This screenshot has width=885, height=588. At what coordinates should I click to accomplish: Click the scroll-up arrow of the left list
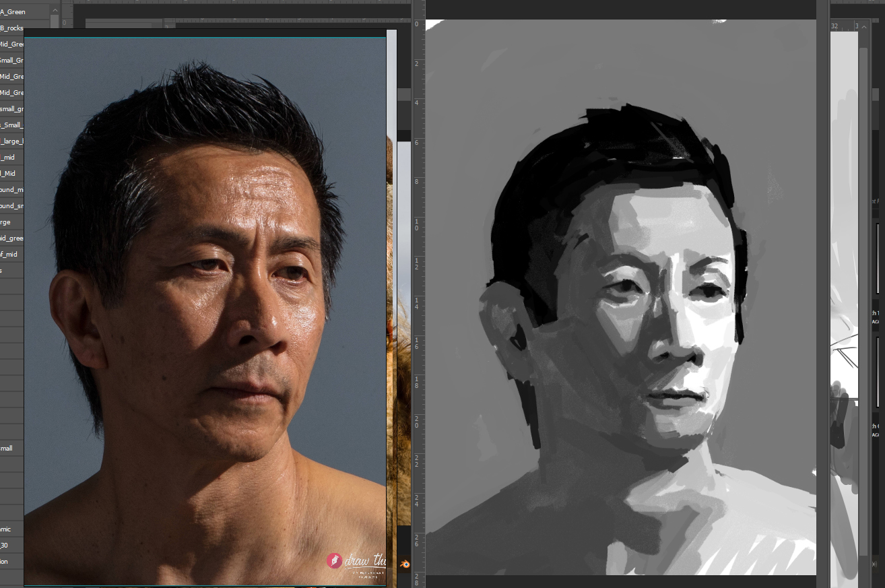click(55, 11)
